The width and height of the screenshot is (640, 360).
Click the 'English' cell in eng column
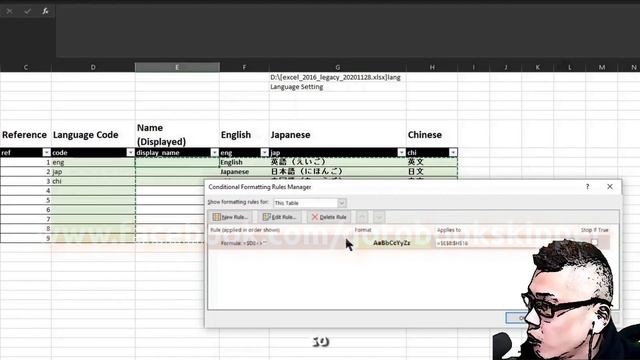[x=244, y=162]
